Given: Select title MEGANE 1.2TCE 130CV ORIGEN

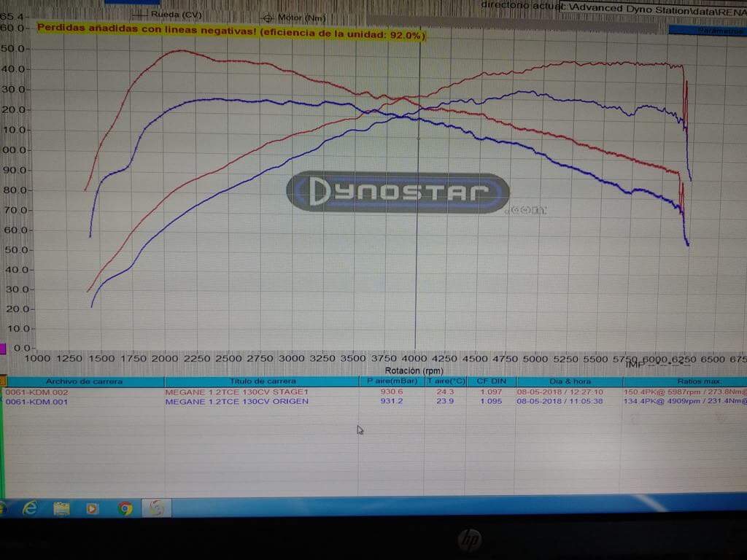Looking at the screenshot, I should coord(237,402).
